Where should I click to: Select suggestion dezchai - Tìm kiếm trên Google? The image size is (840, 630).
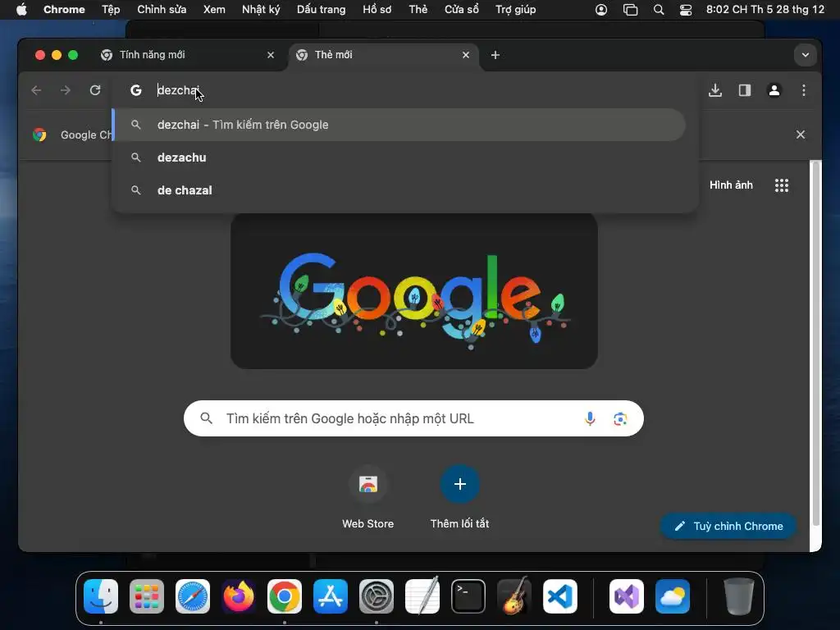[399, 125]
